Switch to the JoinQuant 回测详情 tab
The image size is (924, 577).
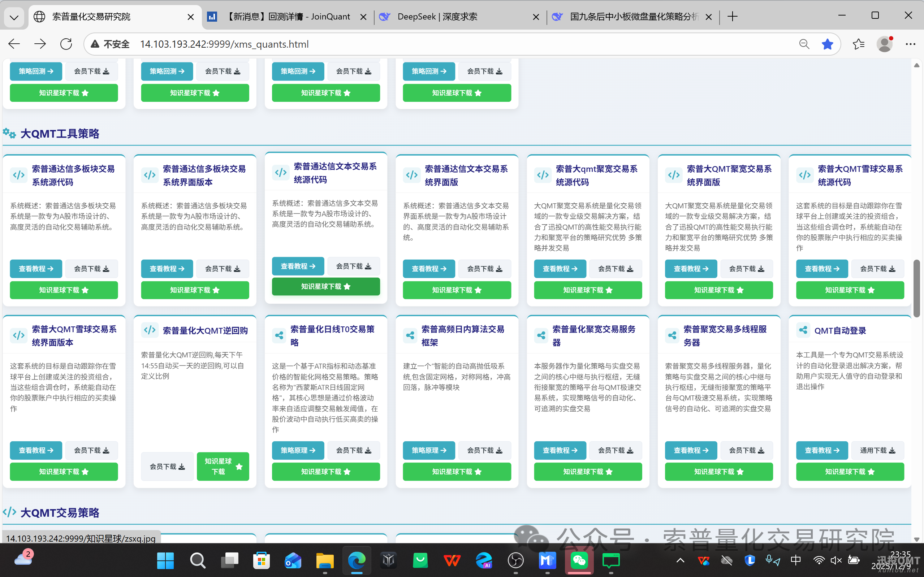click(x=289, y=16)
